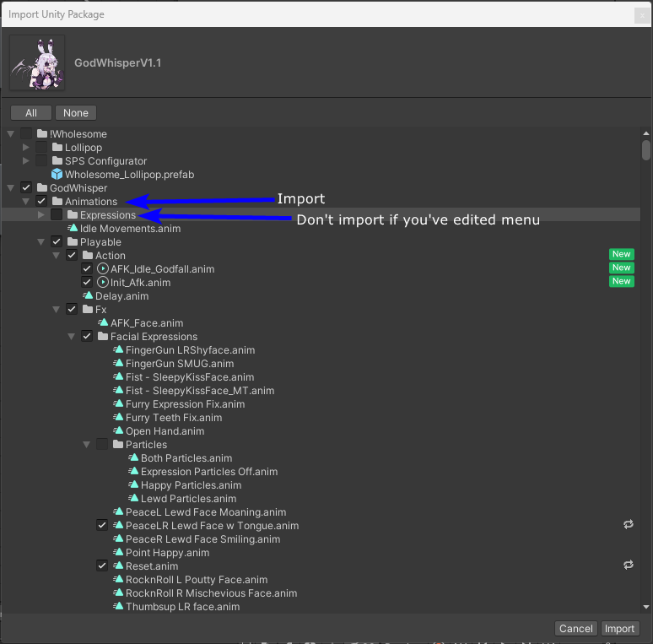
Task: Click the changed-asset icon on PeaceLR Lewd Face row
Action: 629,524
